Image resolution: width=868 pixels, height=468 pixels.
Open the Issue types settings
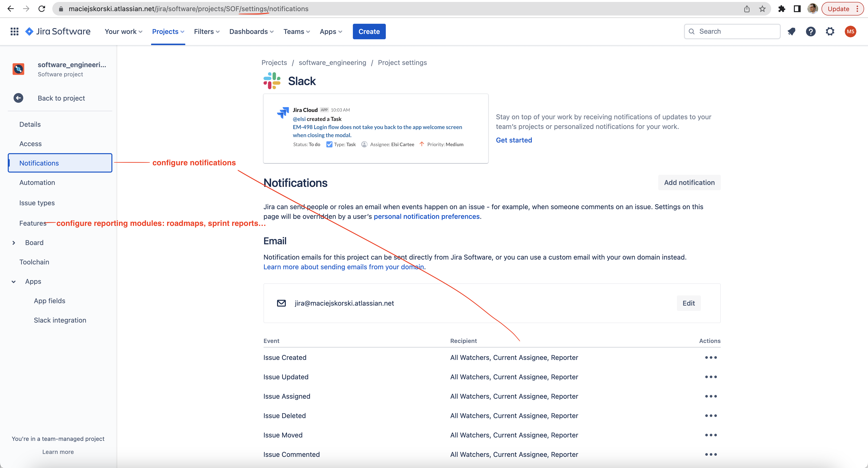tap(60, 203)
